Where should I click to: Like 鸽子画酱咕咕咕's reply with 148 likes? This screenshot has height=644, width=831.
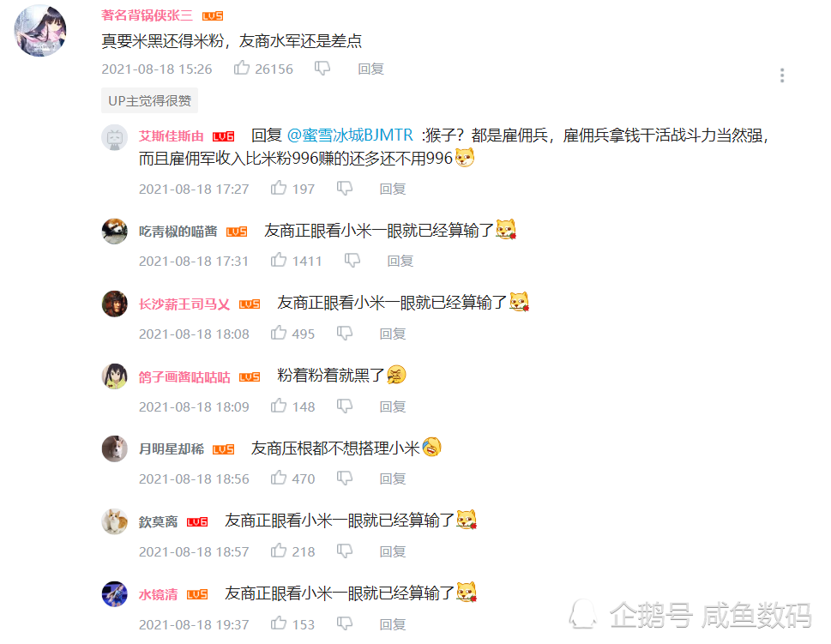(x=279, y=406)
